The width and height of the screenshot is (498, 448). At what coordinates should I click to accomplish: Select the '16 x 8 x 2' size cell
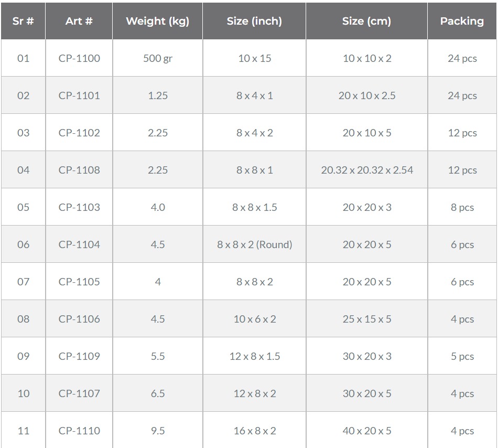254,431
